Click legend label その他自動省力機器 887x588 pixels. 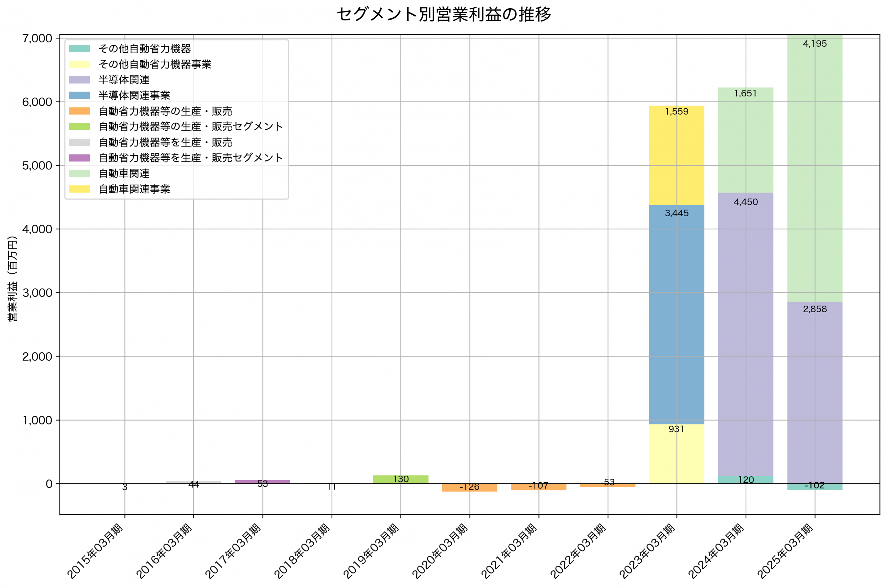[145, 49]
